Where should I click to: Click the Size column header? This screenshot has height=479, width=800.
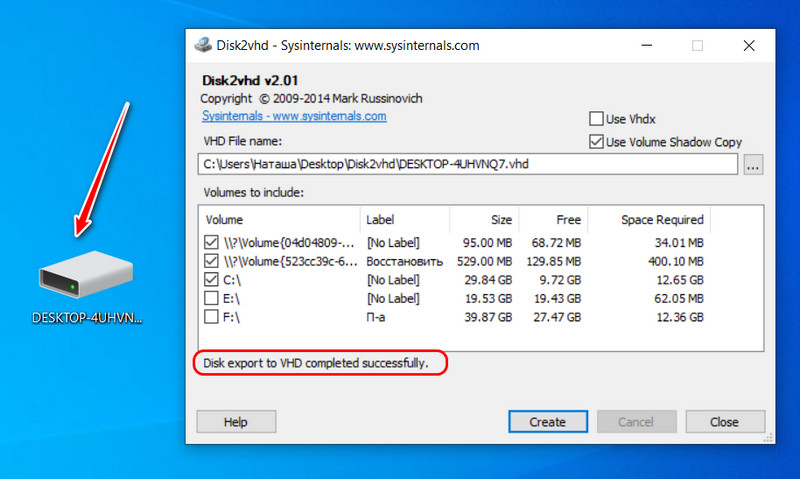[x=484, y=220]
